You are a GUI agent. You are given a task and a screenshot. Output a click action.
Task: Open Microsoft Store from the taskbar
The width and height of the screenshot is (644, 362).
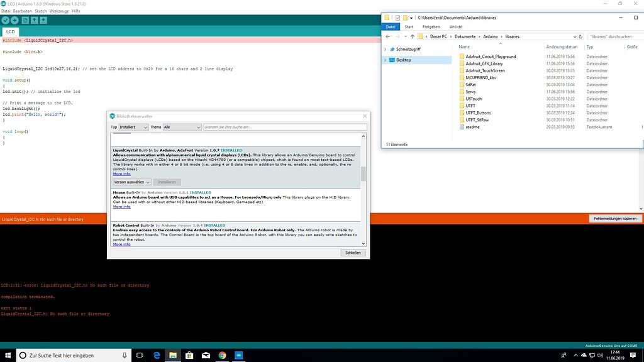[189, 356]
